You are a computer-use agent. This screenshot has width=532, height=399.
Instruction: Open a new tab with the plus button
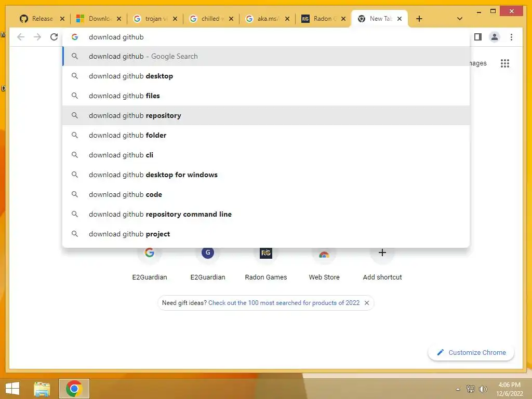419,19
